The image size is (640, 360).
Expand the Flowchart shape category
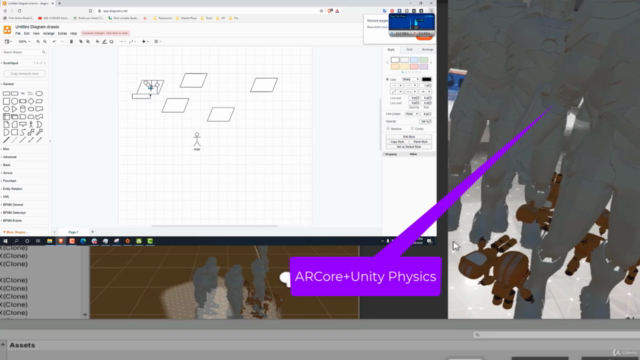[10, 181]
